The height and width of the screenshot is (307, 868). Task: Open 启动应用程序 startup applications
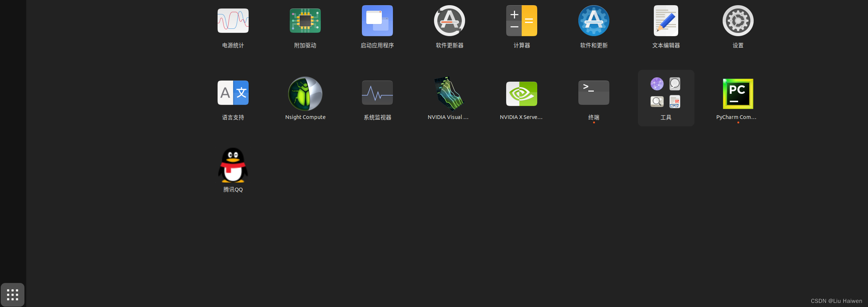377,21
